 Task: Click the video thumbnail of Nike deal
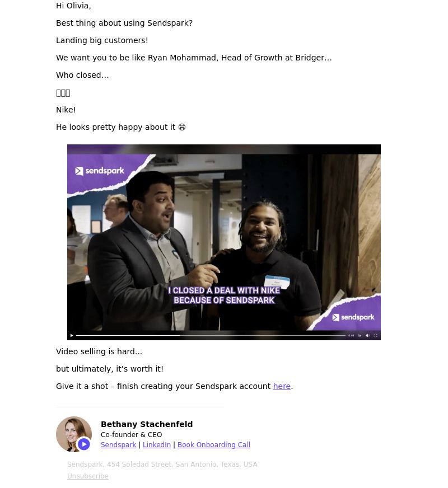pyautogui.click(x=224, y=242)
